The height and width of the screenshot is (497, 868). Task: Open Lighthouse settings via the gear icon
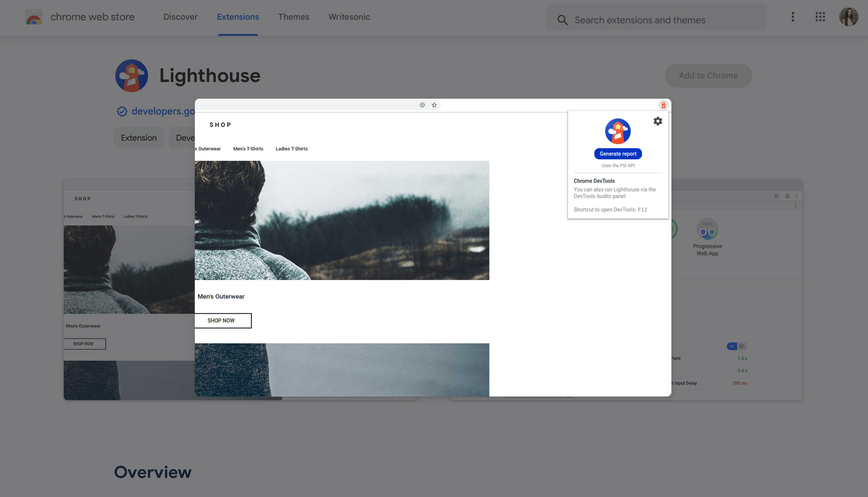point(658,121)
